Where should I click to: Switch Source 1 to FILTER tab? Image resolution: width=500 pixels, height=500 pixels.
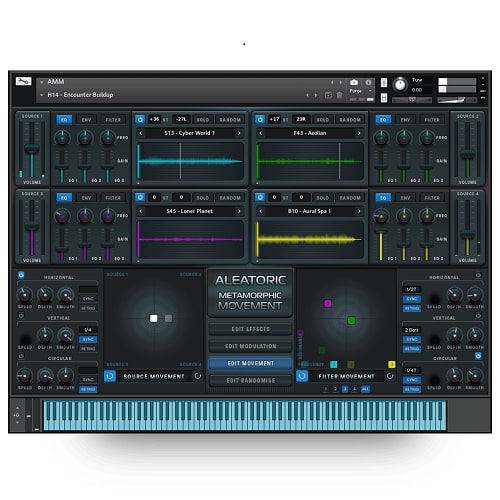(113, 120)
